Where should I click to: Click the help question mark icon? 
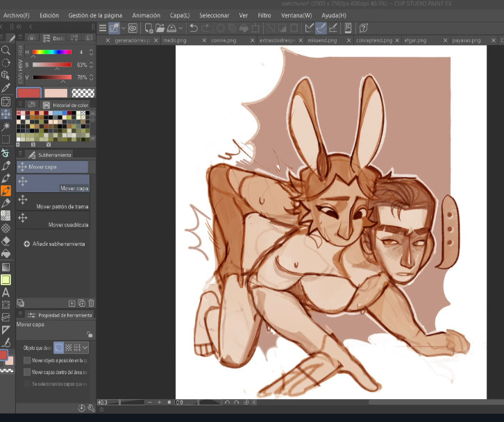click(x=364, y=28)
